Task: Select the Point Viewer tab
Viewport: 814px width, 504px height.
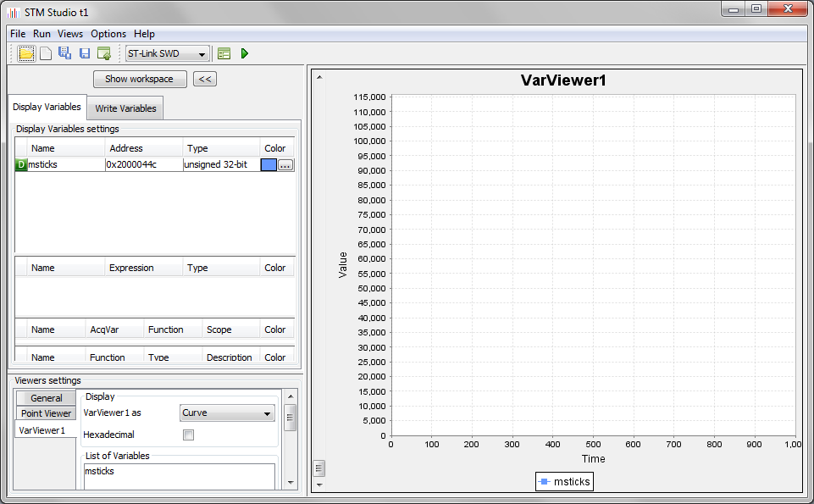Action: 47,413
